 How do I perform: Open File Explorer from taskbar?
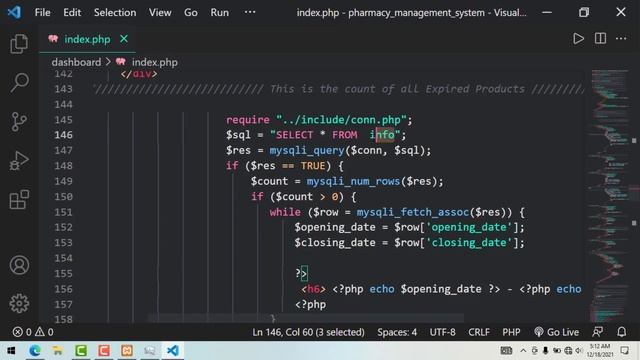[x=58, y=351]
